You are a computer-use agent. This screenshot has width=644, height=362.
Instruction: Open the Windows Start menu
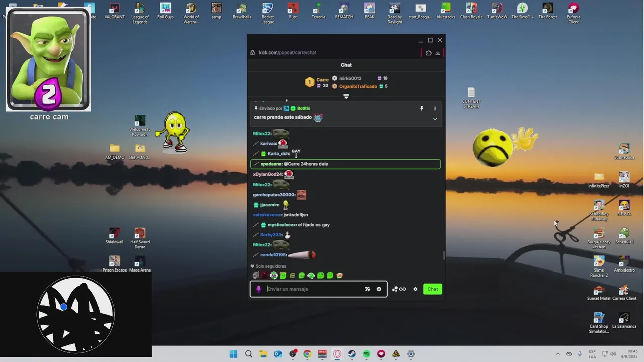point(233,354)
